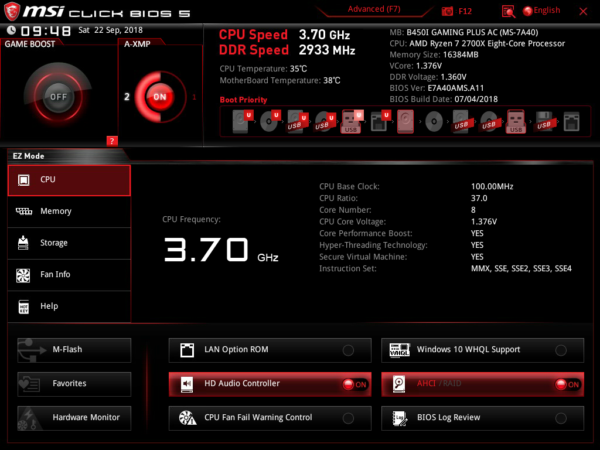Click the Instruction Set MMX, SSE list
Image resolution: width=600 pixels, height=450 pixels.
(521, 269)
